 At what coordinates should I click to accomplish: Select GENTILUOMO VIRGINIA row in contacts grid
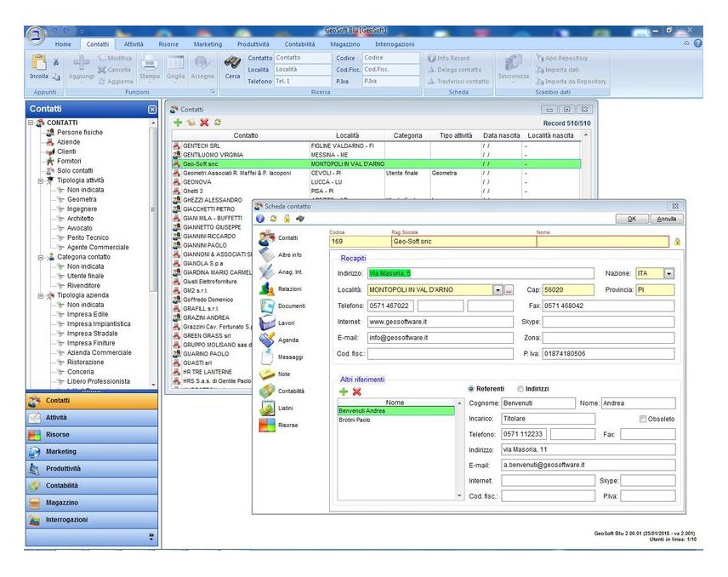[376, 155]
